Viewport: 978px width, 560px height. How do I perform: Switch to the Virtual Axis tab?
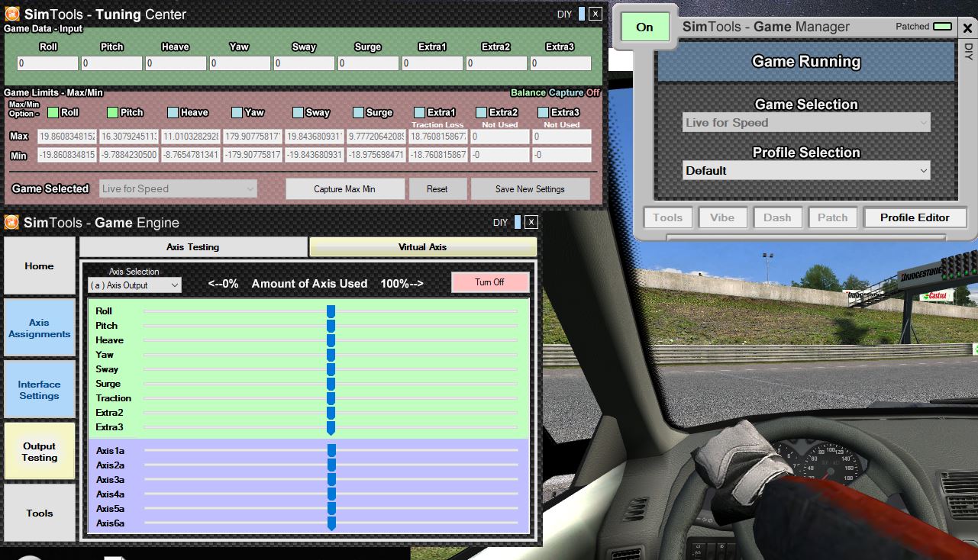coord(423,246)
